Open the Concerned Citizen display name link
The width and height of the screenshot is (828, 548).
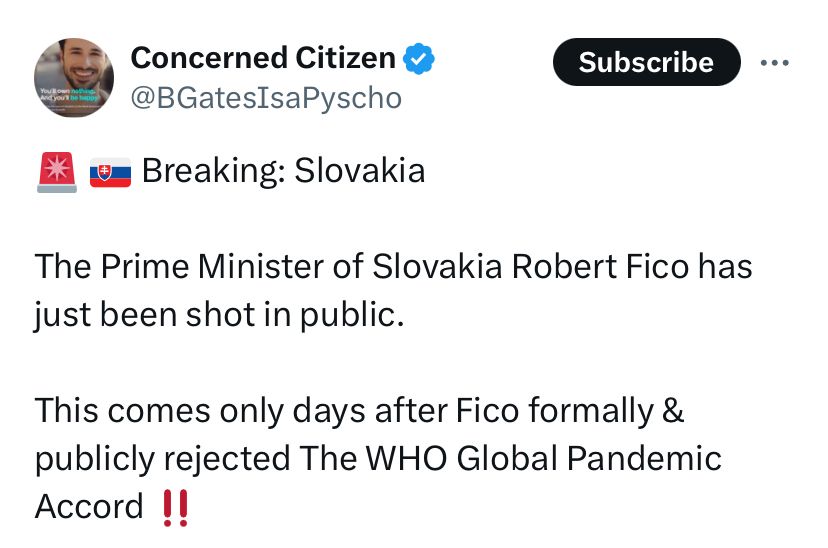(x=263, y=59)
